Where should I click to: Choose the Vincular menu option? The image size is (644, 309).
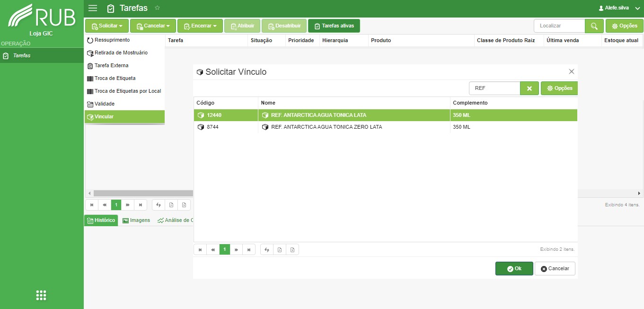[x=124, y=117]
